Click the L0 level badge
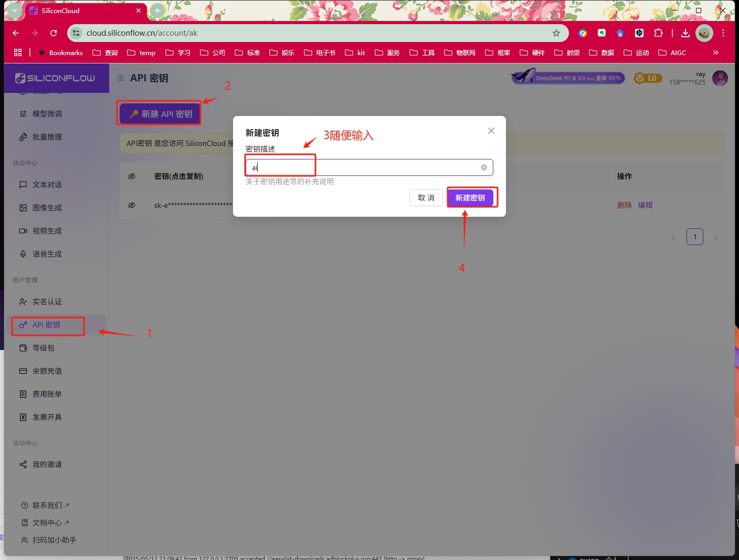 (648, 78)
